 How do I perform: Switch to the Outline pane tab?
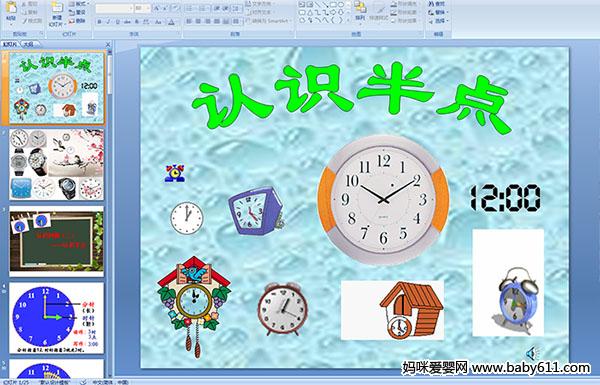click(27, 44)
